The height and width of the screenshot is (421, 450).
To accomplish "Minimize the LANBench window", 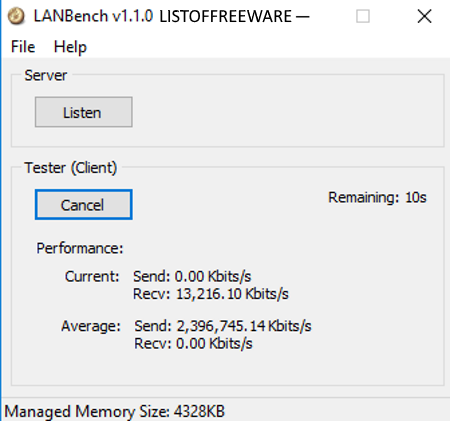I will (303, 16).
